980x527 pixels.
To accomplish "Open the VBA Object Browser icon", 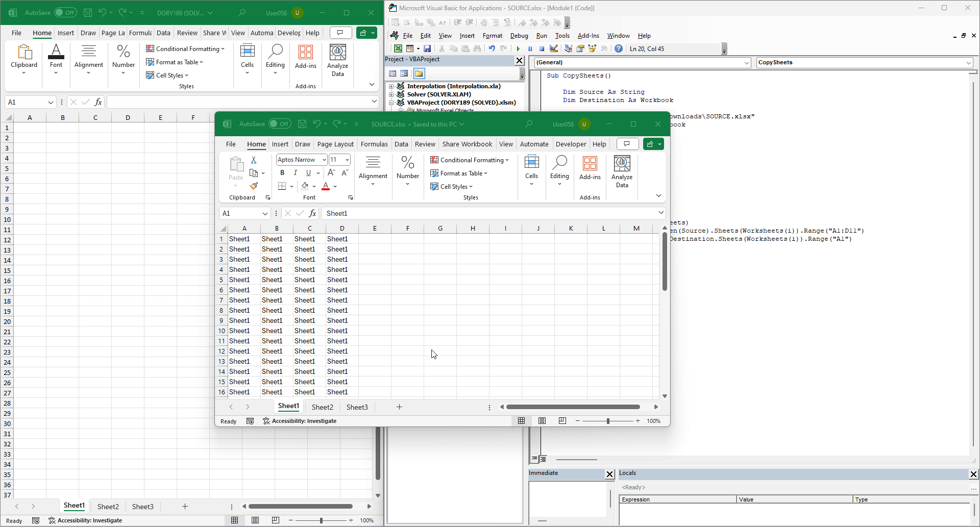I will pyautogui.click(x=592, y=49).
